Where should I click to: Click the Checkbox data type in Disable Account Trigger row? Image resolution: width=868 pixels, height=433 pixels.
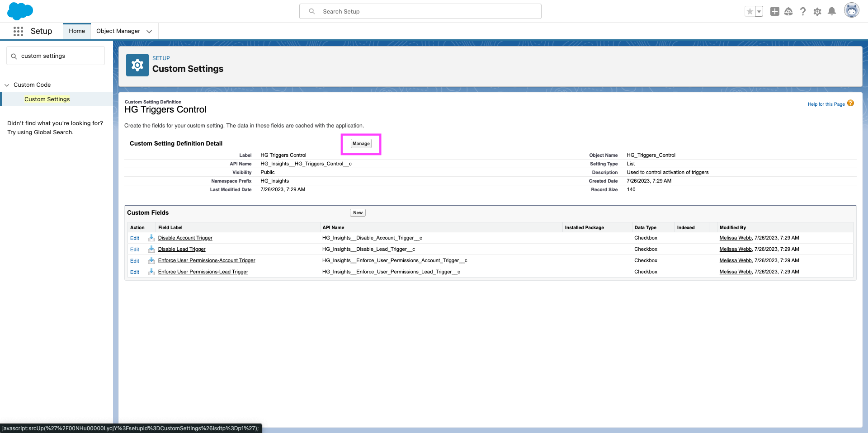click(646, 238)
